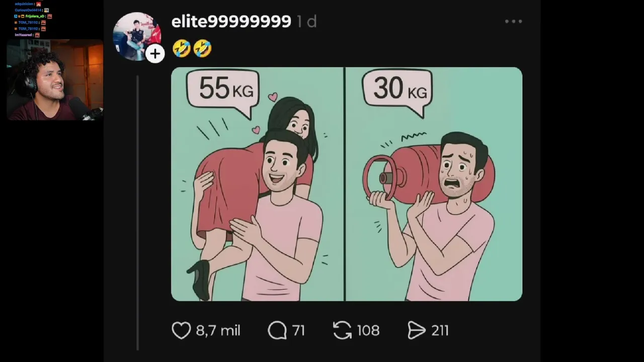Share the post with the paper plane icon

[417, 330]
